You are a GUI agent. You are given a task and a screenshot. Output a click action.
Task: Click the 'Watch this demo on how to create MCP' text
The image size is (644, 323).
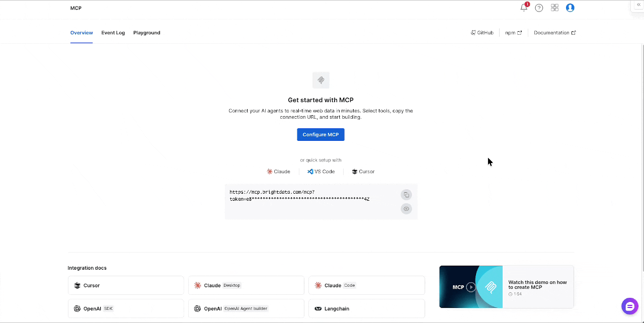pos(537,285)
